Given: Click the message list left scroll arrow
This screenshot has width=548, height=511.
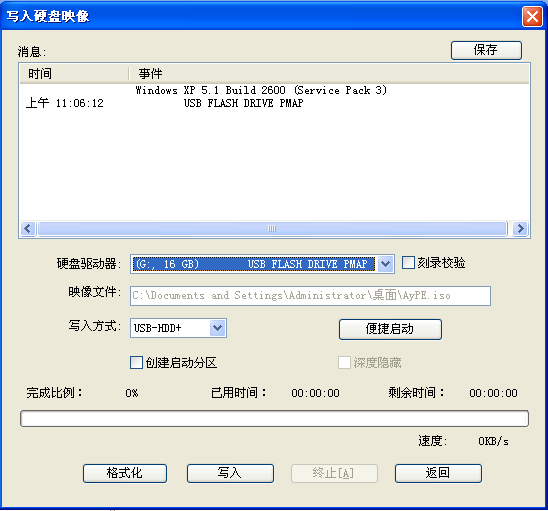Looking at the screenshot, I should pyautogui.click(x=28, y=229).
